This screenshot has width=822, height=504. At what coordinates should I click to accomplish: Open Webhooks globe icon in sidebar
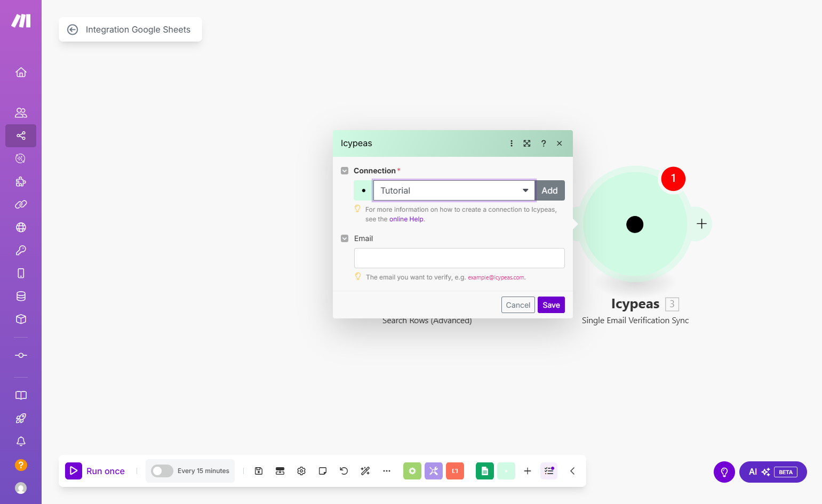pos(21,227)
